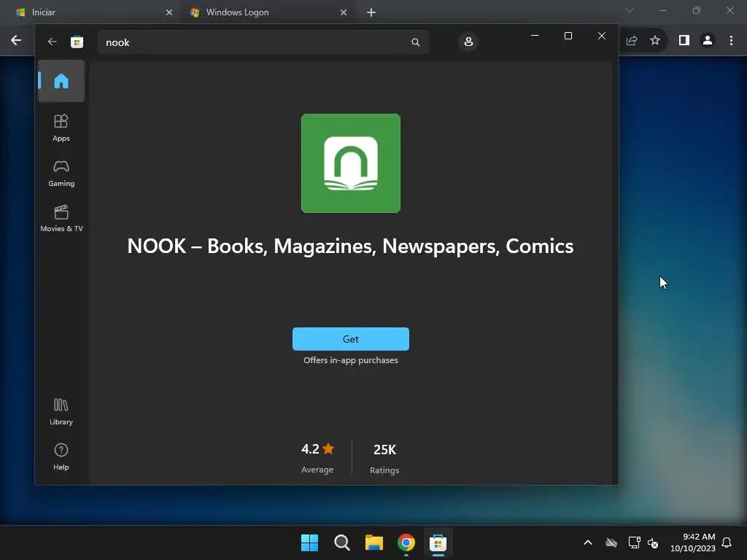Close the Windows Logon browser tab

pos(344,12)
